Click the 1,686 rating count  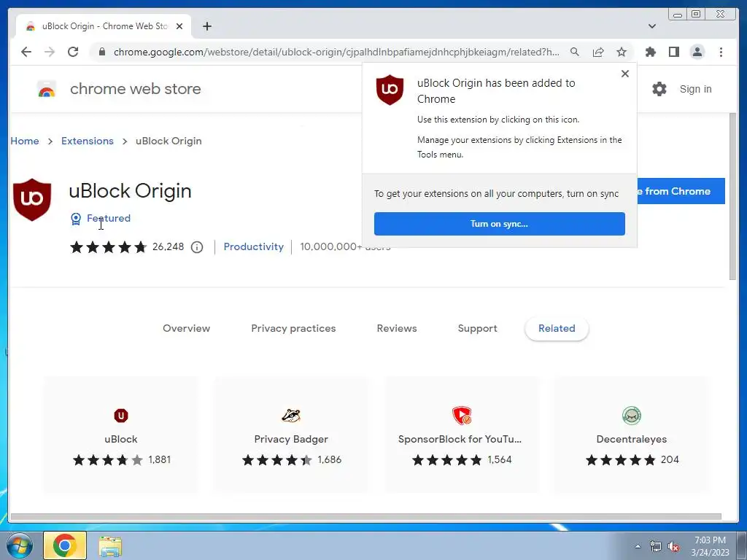(x=330, y=459)
